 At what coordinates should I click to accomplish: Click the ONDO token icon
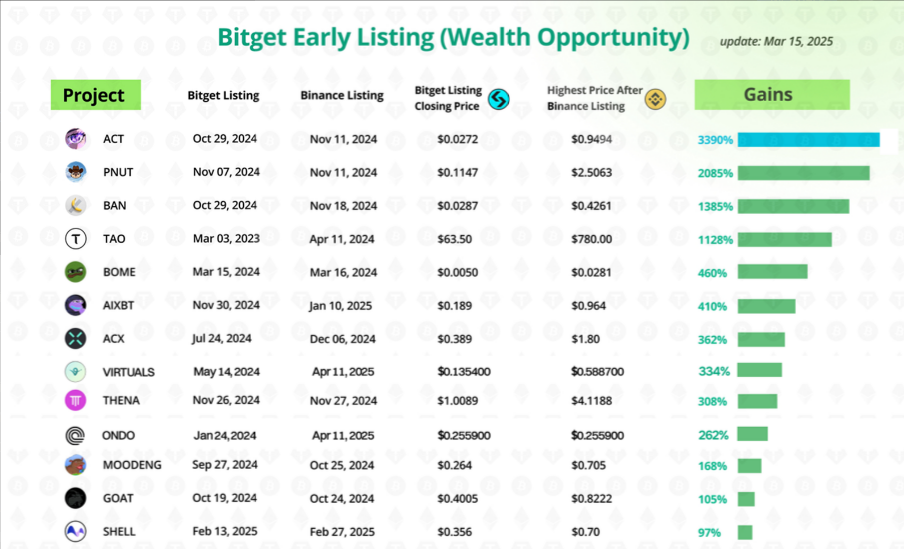[x=76, y=435]
